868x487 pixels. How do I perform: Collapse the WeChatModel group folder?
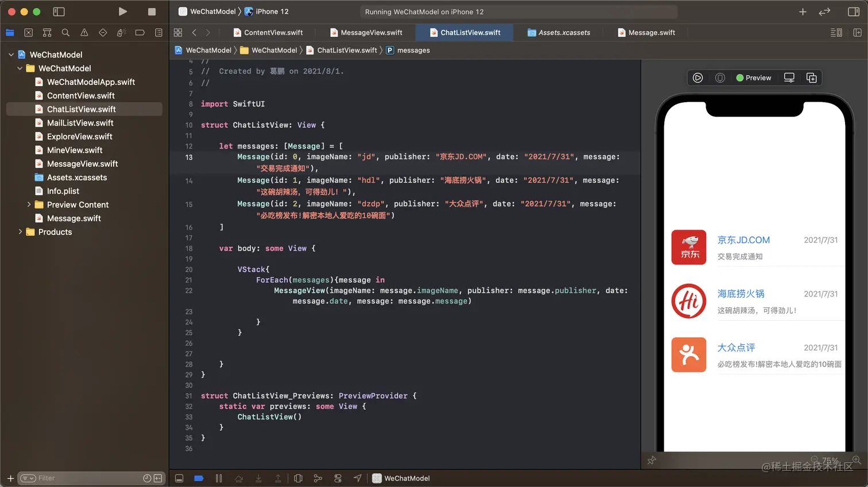point(20,68)
